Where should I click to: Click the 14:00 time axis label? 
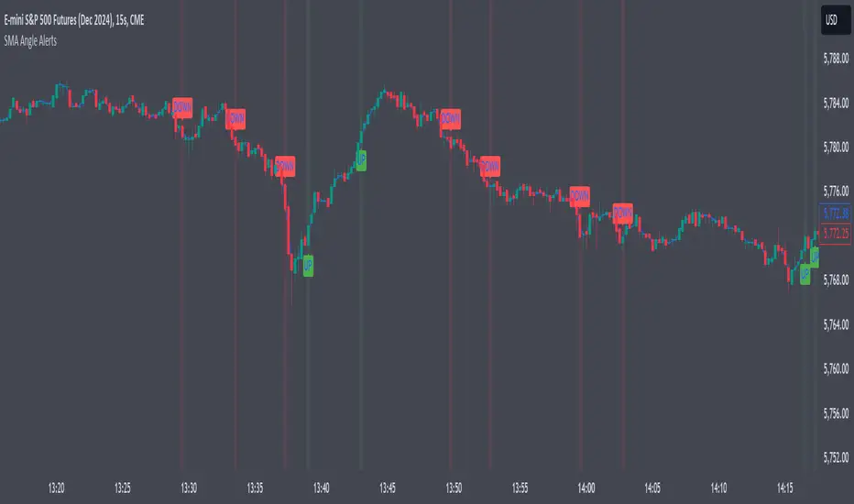coord(586,488)
